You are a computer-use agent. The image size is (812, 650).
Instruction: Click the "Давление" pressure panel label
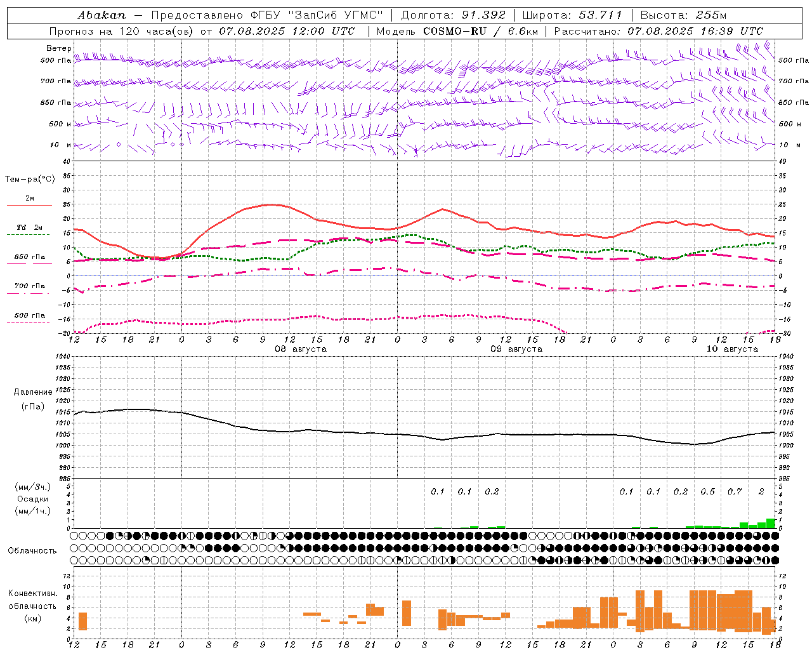click(33, 392)
